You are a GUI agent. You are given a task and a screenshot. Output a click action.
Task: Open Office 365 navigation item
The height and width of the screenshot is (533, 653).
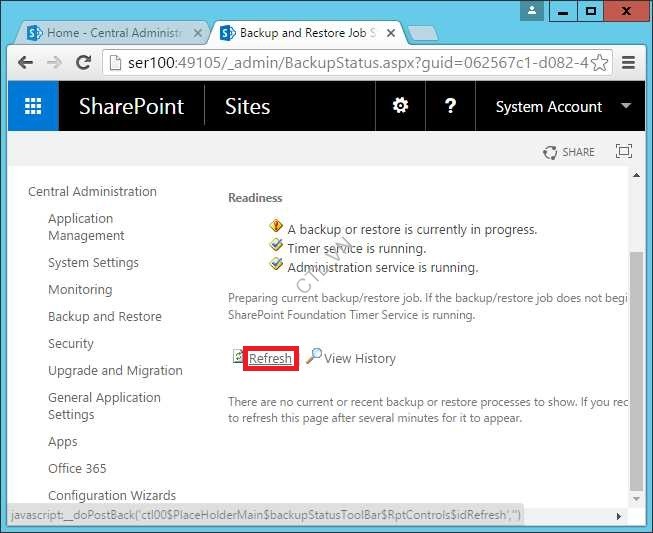[x=77, y=468]
